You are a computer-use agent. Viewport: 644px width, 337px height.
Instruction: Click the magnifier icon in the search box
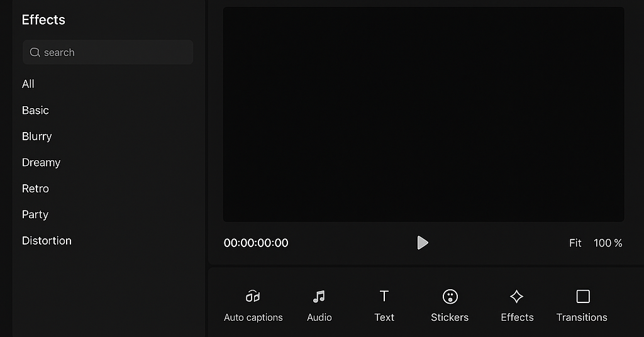[35, 53]
